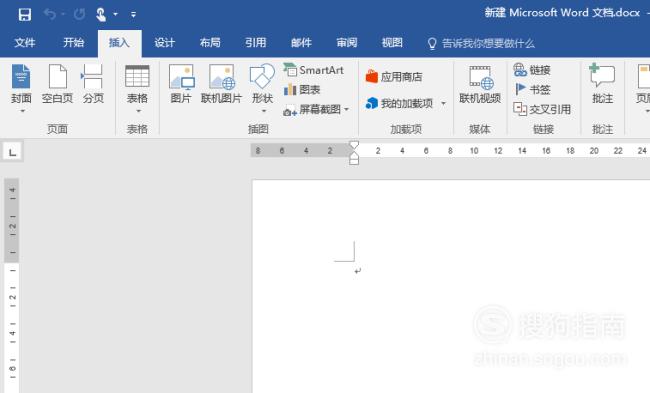
Task: Open the 布局 (Layout) tab
Action: pos(210,43)
